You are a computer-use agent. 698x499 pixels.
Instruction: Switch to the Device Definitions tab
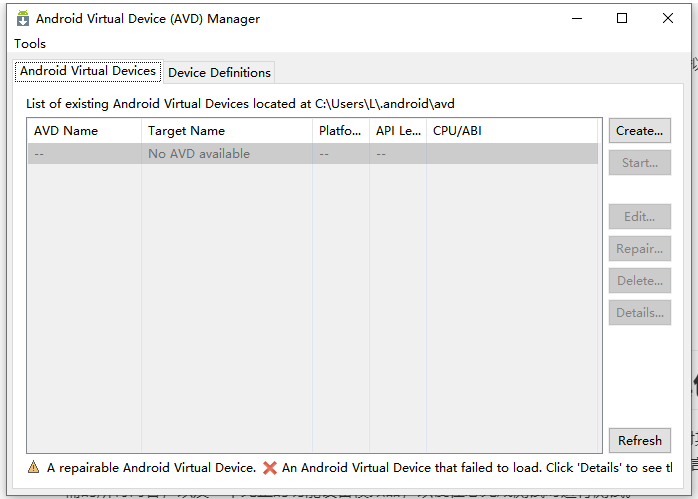point(219,73)
